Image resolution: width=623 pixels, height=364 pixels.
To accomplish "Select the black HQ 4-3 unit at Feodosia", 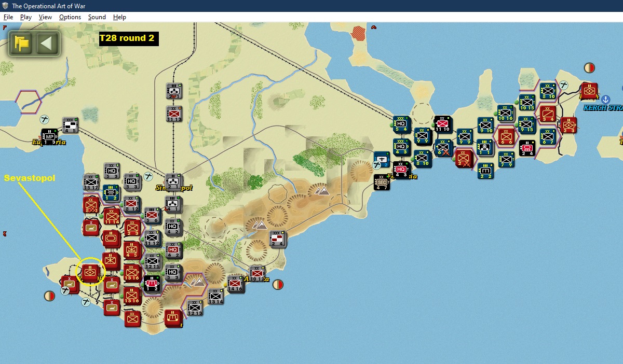I will [401, 170].
